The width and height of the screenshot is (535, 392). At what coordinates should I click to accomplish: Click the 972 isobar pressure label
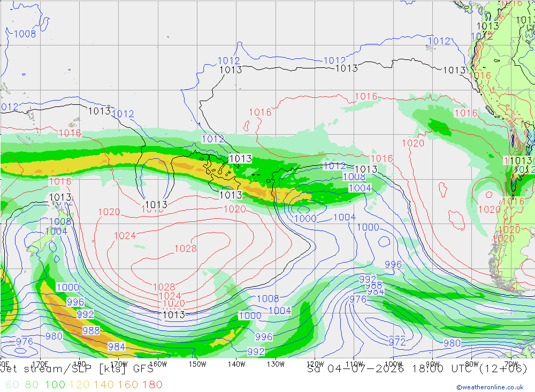point(397,342)
